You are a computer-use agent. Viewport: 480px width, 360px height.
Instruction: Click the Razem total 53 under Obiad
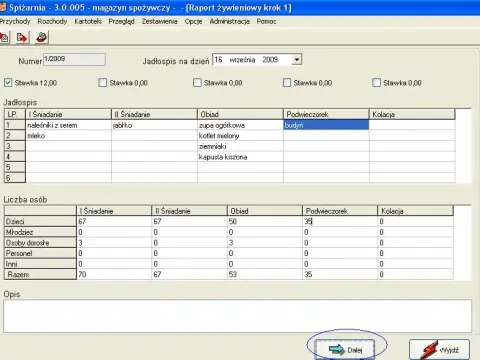point(265,274)
